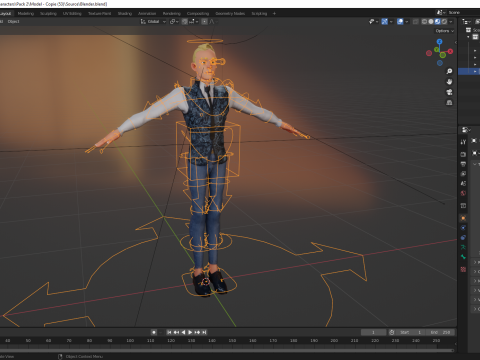Toggle X-ray mode

coord(416,21)
